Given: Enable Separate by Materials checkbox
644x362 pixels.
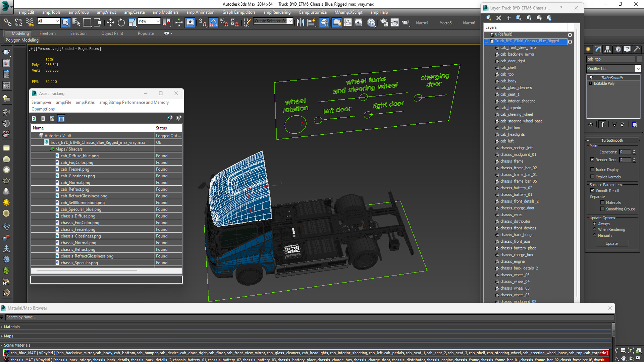Looking at the screenshot, I should point(602,202).
